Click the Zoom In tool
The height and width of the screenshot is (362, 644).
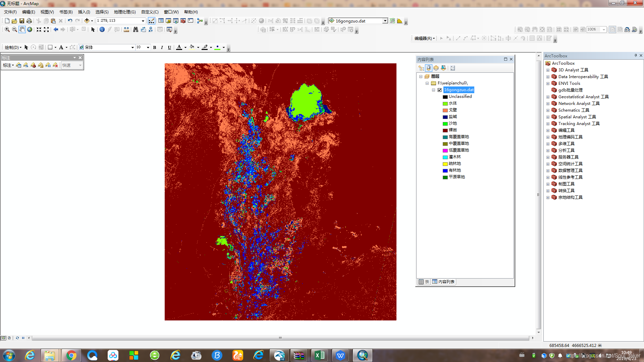coord(7,29)
